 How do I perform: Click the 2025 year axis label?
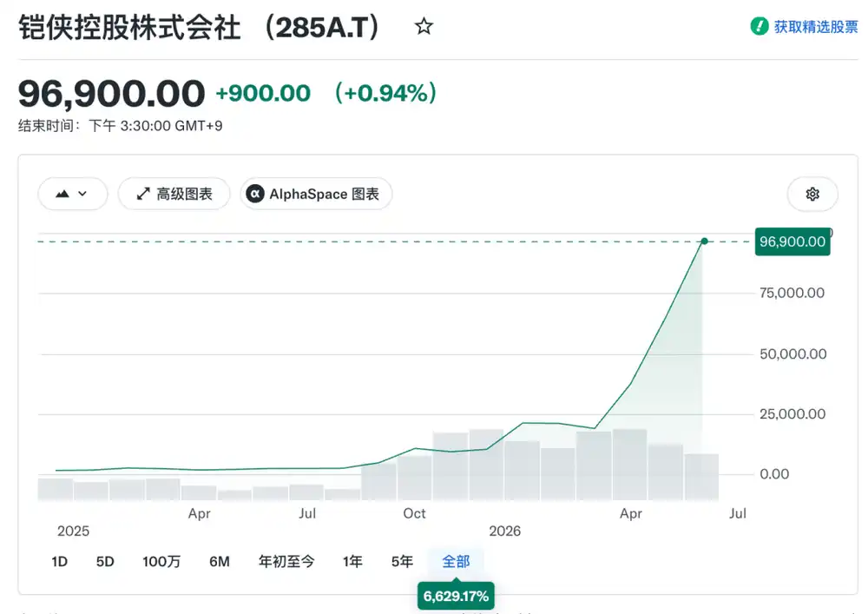73,531
